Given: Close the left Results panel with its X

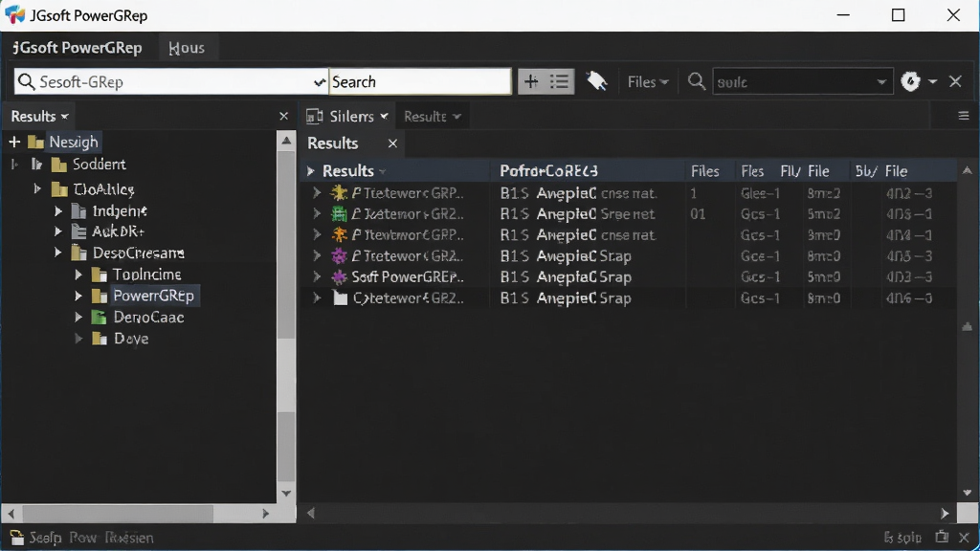Looking at the screenshot, I should (283, 116).
